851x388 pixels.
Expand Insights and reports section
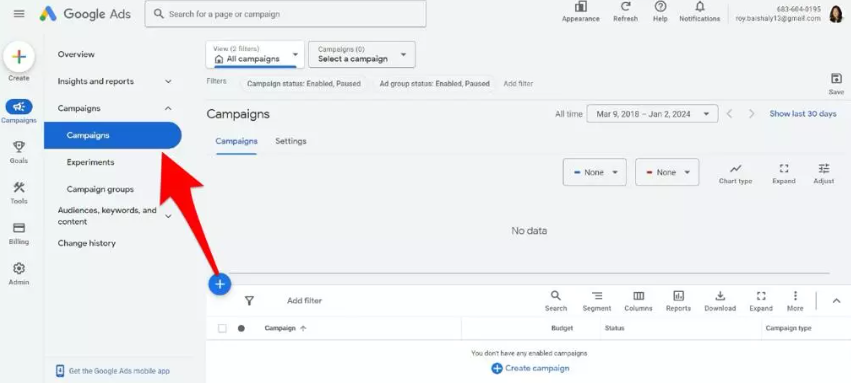[168, 81]
